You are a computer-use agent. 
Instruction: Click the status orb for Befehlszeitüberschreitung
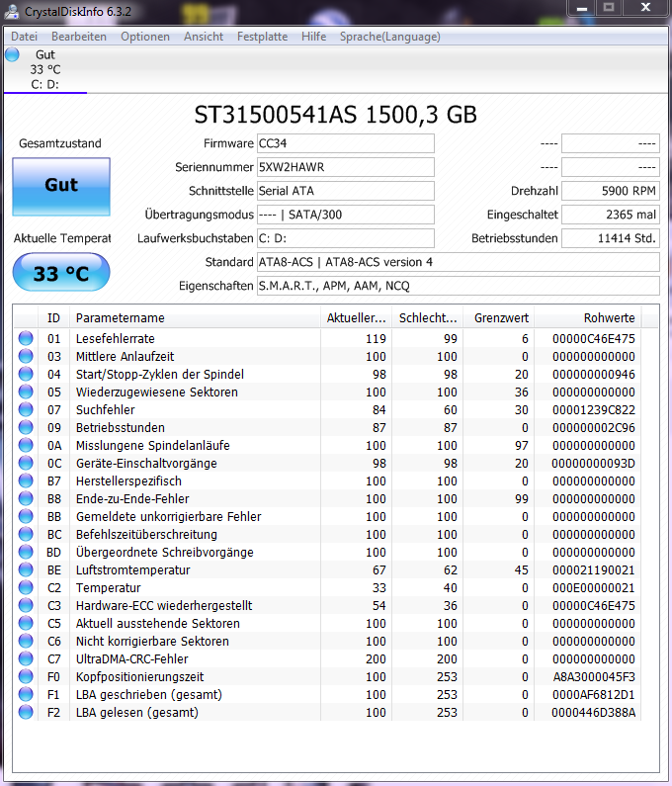(x=26, y=534)
